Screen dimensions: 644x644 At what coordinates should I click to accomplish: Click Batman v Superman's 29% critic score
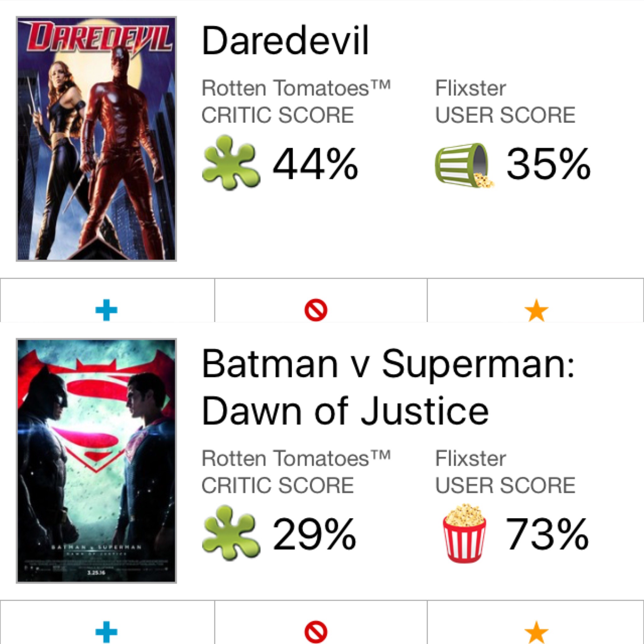314,534
